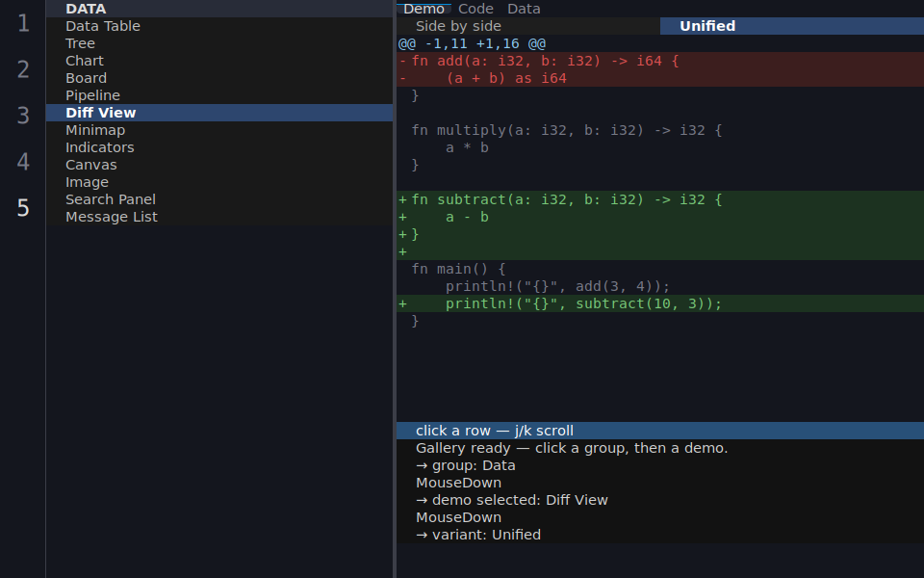This screenshot has width=924, height=578.
Task: Select the Diff View demo entry
Action: tap(219, 113)
